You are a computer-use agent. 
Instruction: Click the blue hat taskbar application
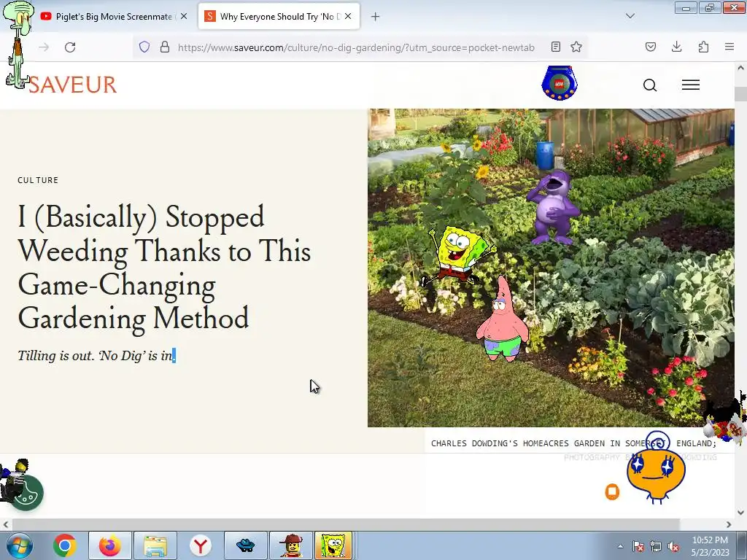coord(245,545)
